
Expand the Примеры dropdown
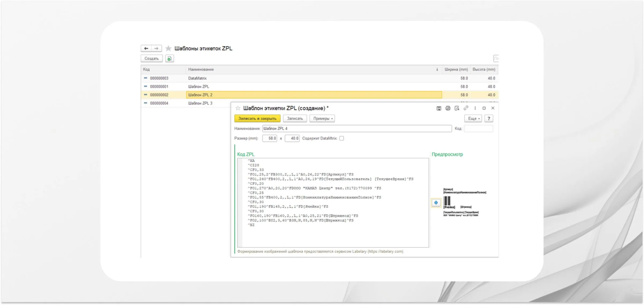coord(322,118)
